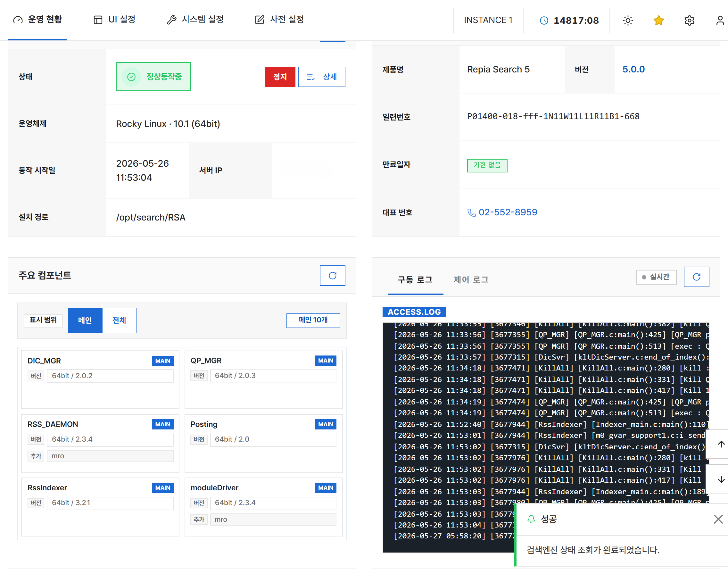Click the up arrow scroll button
Image resolution: width=728 pixels, height=582 pixels.
pyautogui.click(x=721, y=444)
